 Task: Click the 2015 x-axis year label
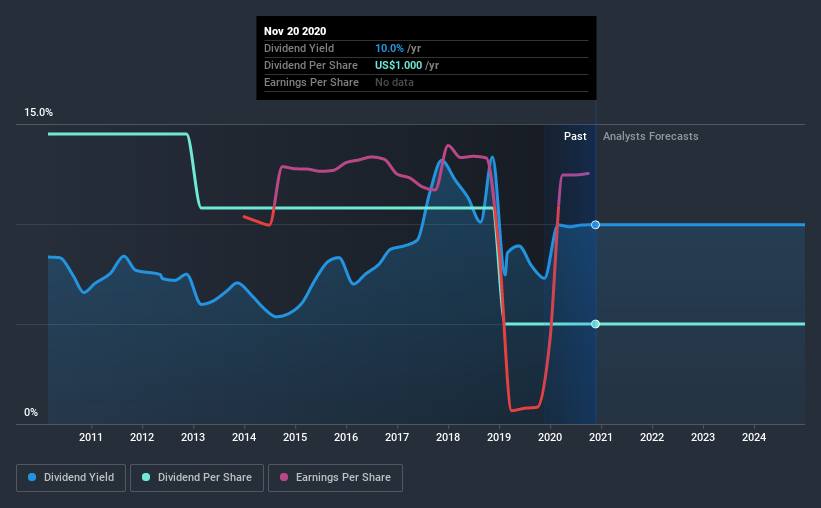(x=295, y=437)
